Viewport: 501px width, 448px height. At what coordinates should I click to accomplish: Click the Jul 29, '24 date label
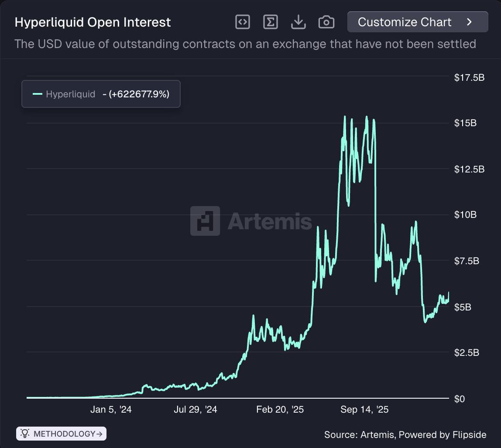point(195,410)
